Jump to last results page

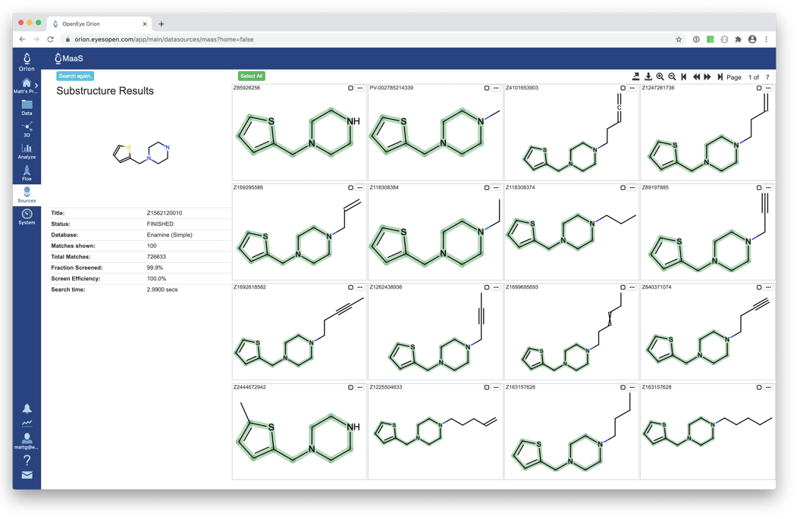point(720,77)
